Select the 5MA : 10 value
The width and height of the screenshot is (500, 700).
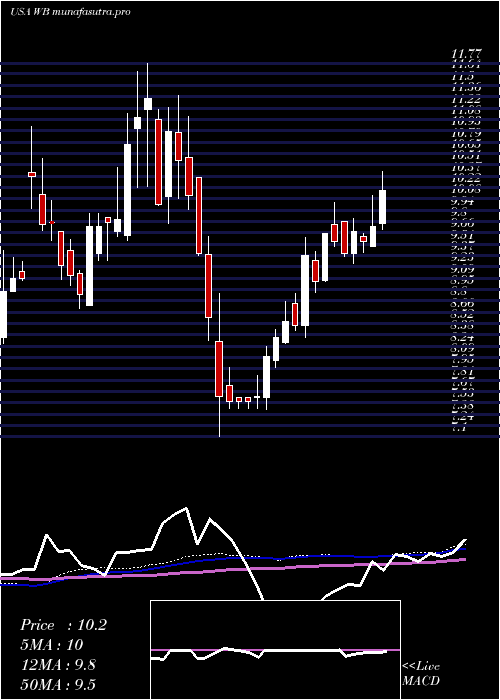point(51,645)
